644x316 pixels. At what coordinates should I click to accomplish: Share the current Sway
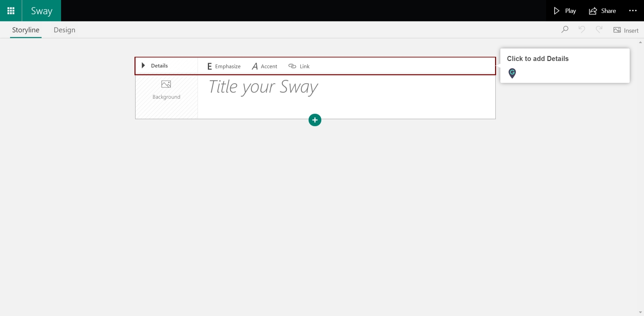pos(602,10)
